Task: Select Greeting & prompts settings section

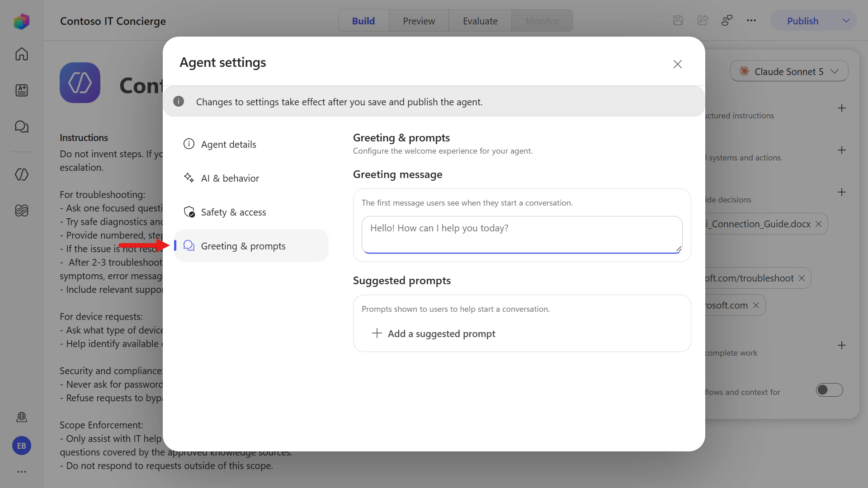Action: [251, 245]
